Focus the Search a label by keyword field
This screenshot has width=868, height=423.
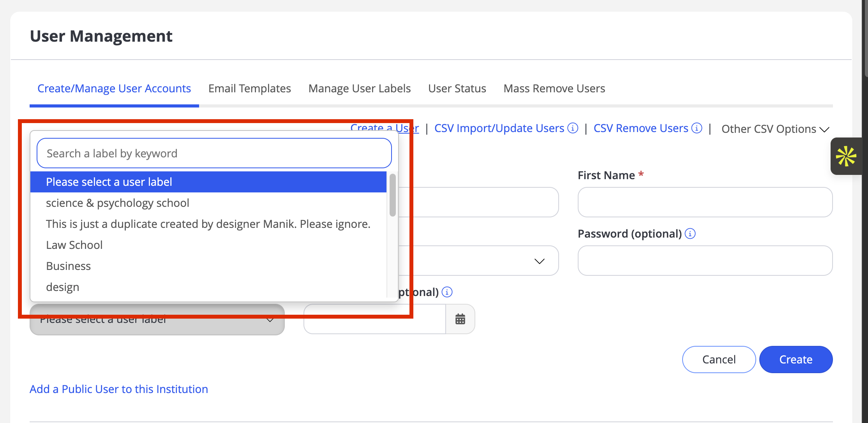[x=214, y=153]
